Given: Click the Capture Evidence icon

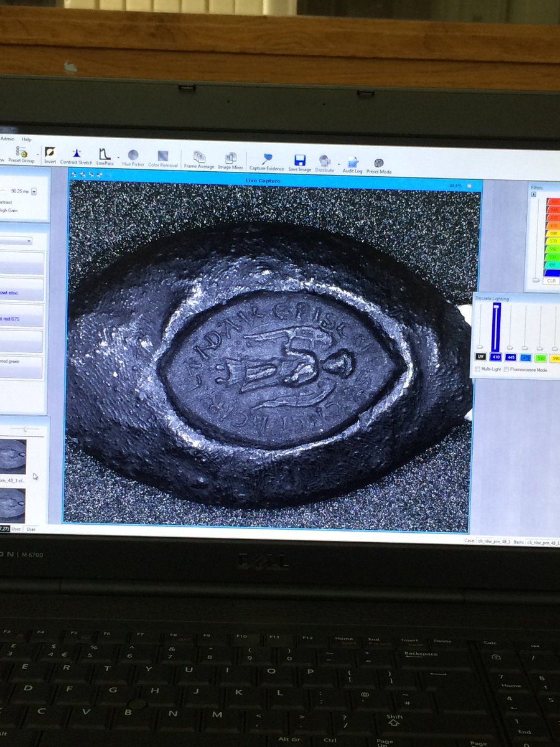Looking at the screenshot, I should click(267, 162).
